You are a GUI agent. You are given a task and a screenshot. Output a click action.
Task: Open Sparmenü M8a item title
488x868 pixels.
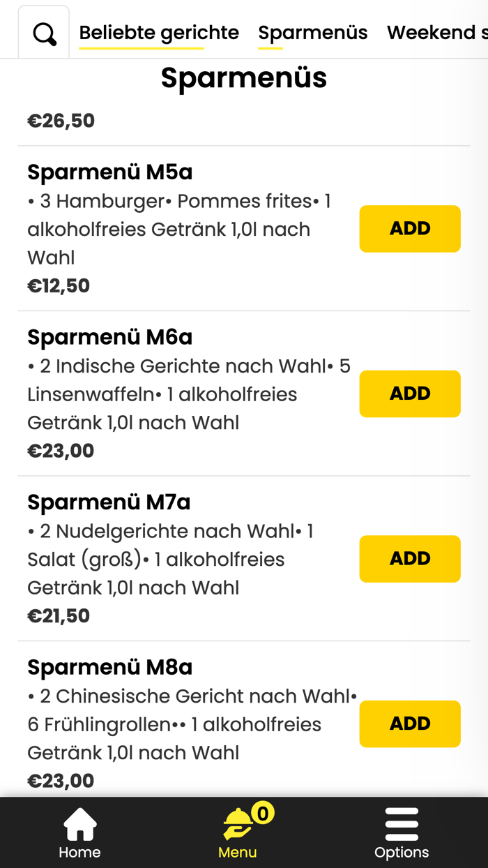pos(109,667)
